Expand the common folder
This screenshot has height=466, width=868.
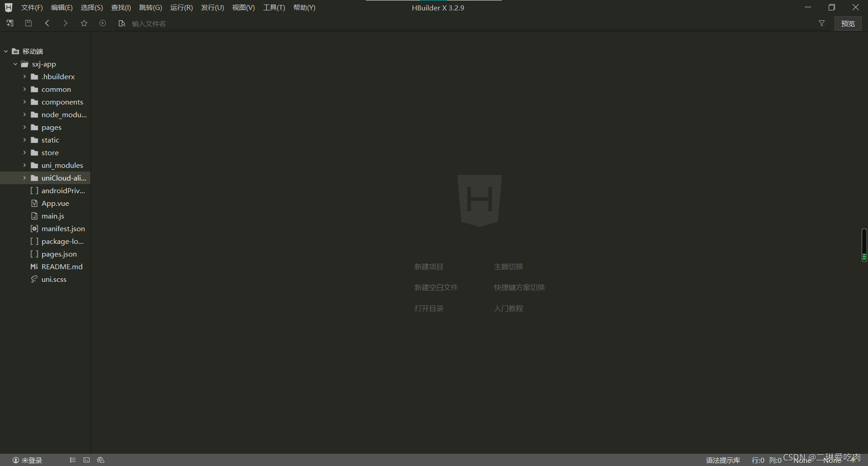pyautogui.click(x=25, y=89)
